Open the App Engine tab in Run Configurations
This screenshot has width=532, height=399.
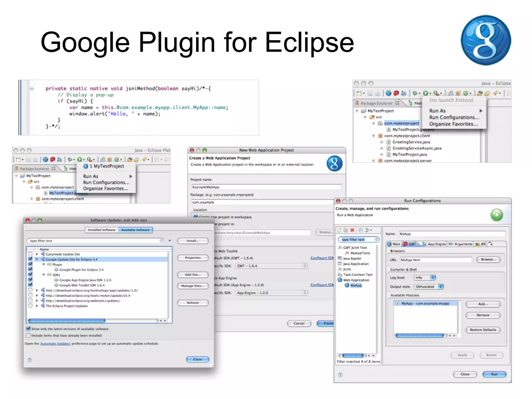tap(434, 244)
